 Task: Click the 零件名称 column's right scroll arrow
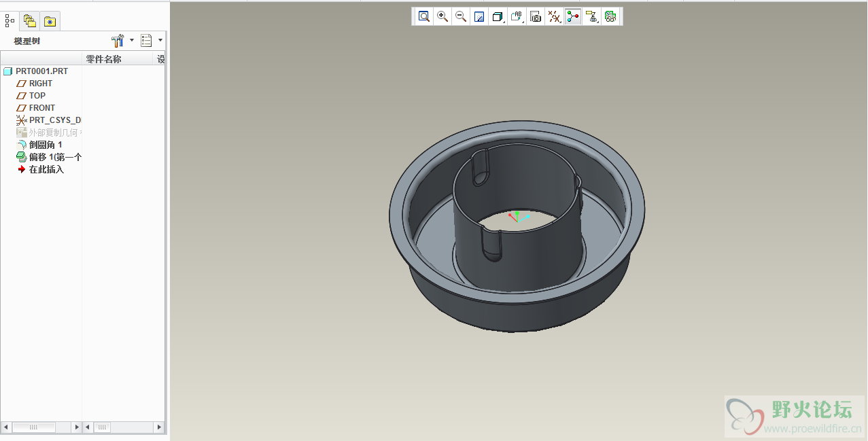click(x=160, y=427)
